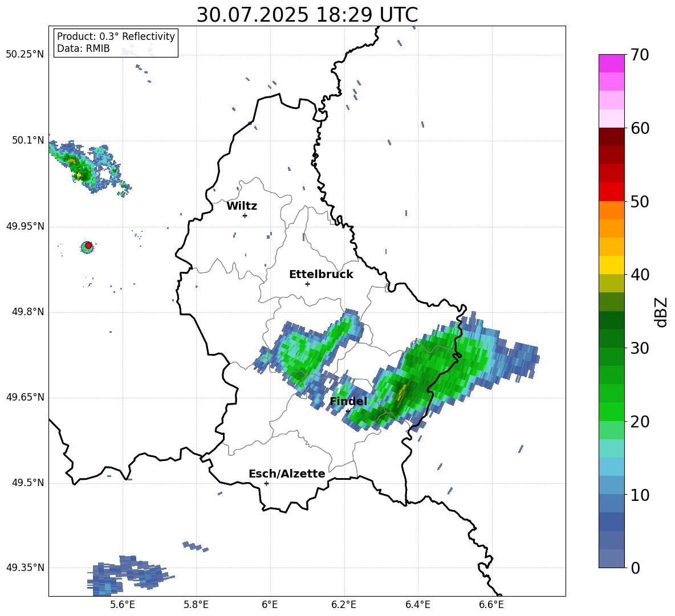Click the colorbar tick value 0
Viewport: 675px width, 616px height.
[x=635, y=568]
